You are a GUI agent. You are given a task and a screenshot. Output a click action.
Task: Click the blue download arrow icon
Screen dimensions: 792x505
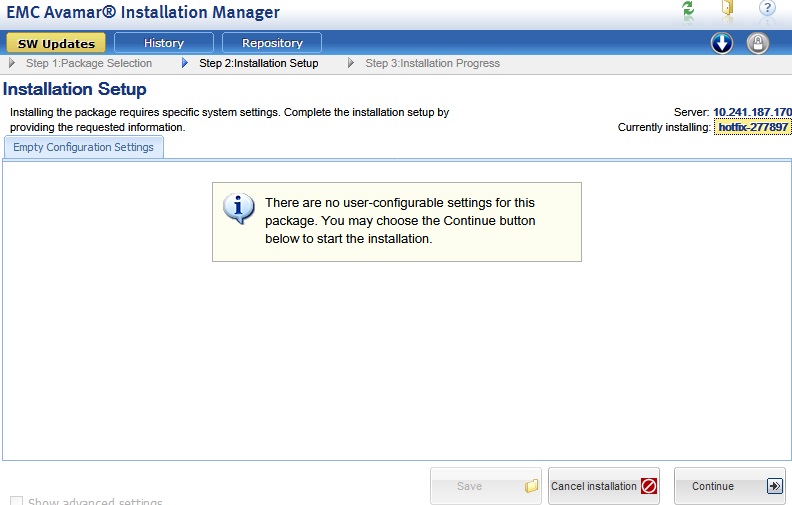(722, 43)
